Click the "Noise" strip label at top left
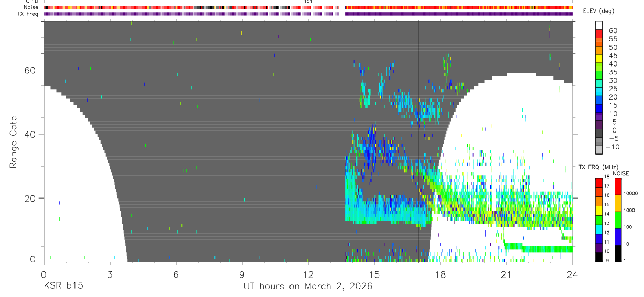 click(31, 8)
